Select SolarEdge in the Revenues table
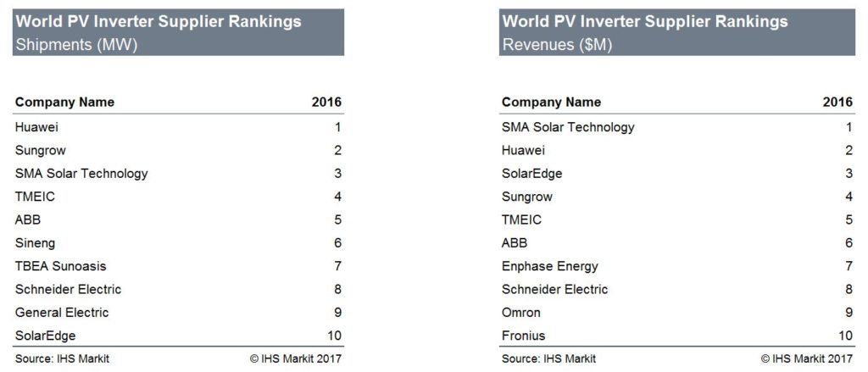868x372 pixels. 532,174
